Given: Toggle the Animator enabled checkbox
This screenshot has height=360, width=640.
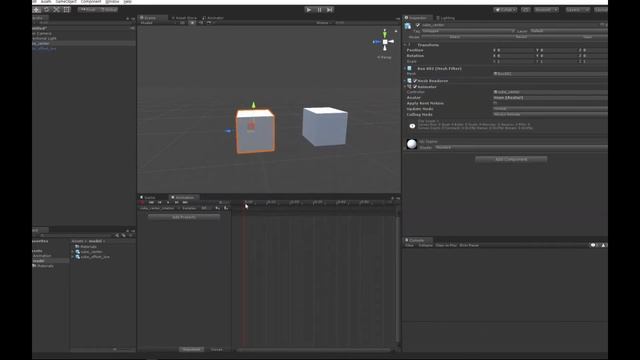Looking at the screenshot, I should 415,87.
